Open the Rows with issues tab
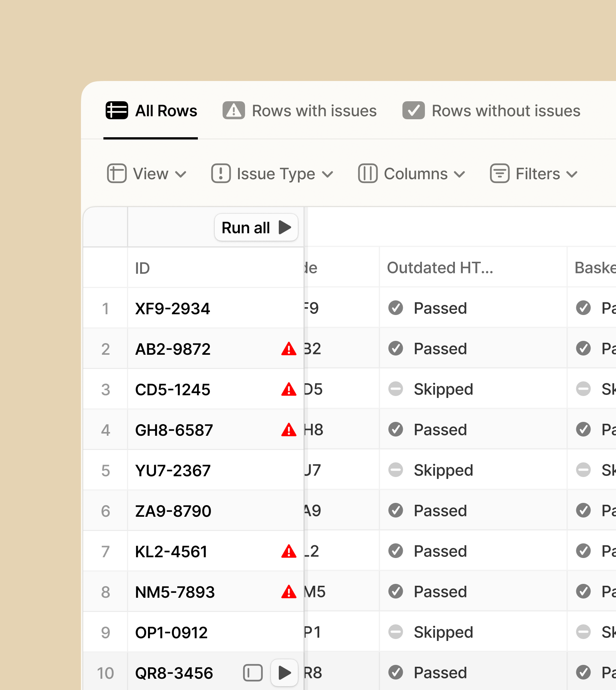Image resolution: width=616 pixels, height=690 pixels. point(299,111)
